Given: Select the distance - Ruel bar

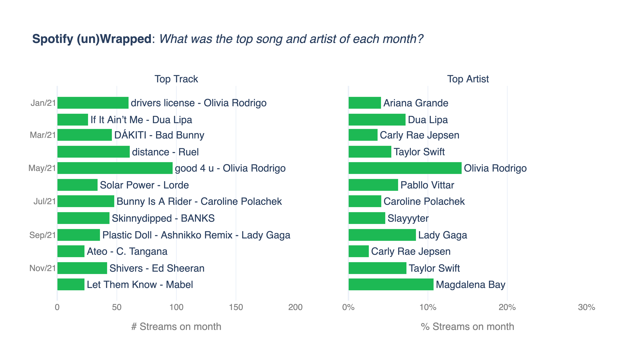Looking at the screenshot, I should coord(93,152).
